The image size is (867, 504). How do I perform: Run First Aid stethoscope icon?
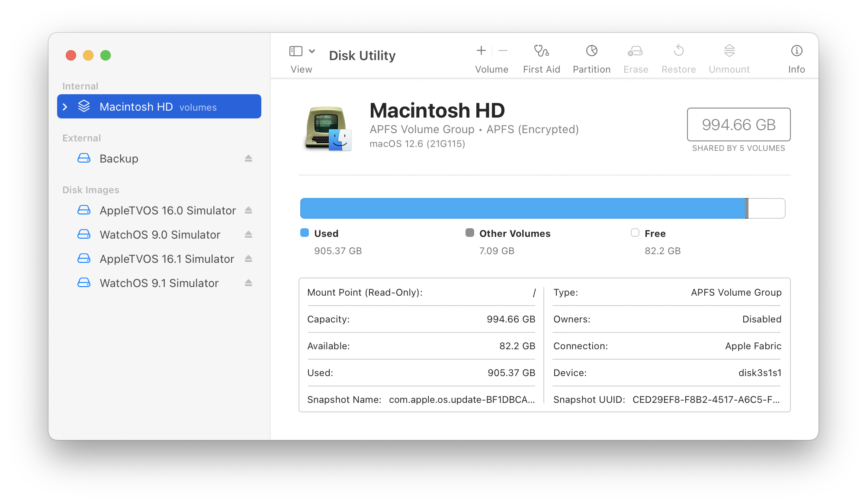(x=541, y=51)
